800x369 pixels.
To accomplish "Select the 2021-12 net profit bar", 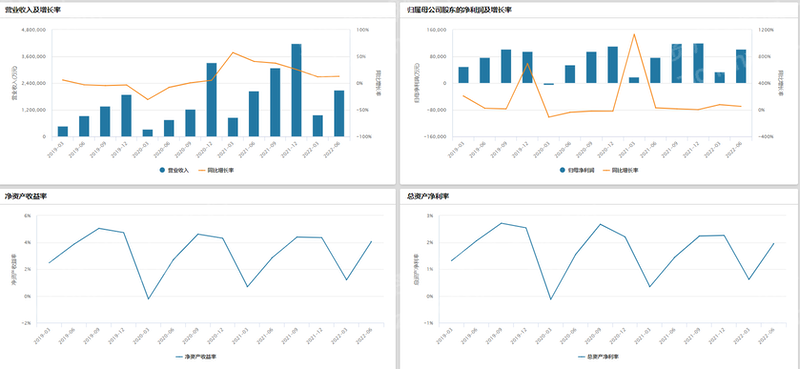I will pyautogui.click(x=698, y=63).
